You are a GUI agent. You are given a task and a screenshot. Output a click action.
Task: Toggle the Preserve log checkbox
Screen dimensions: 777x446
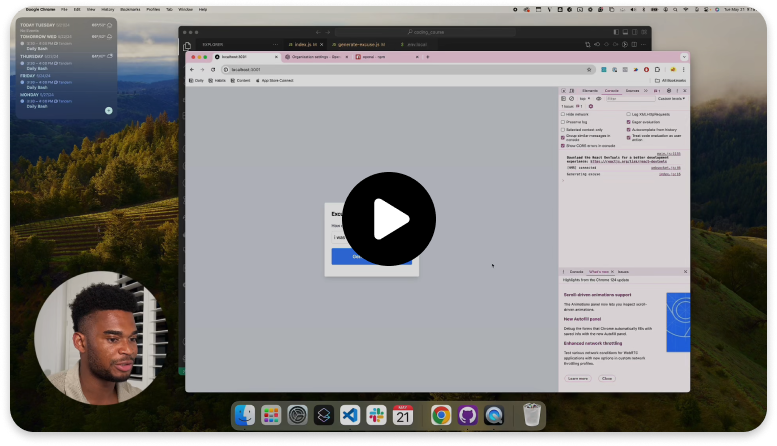tap(563, 122)
